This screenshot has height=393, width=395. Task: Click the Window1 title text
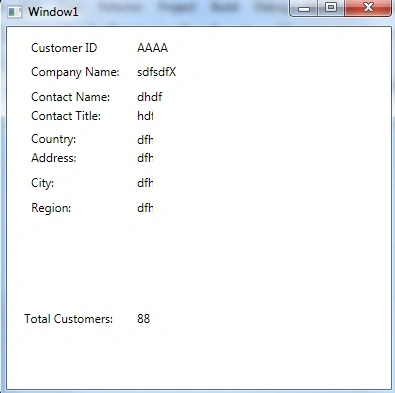tap(53, 12)
